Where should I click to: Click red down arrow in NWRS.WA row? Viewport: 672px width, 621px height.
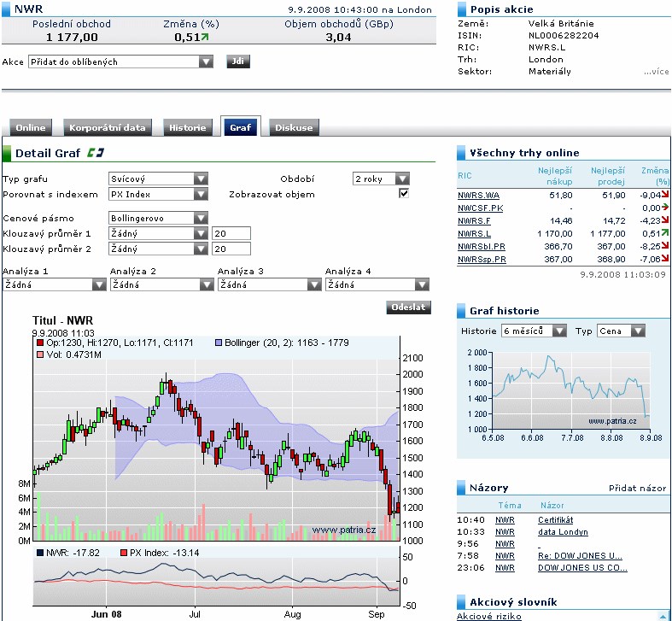pyautogui.click(x=663, y=196)
